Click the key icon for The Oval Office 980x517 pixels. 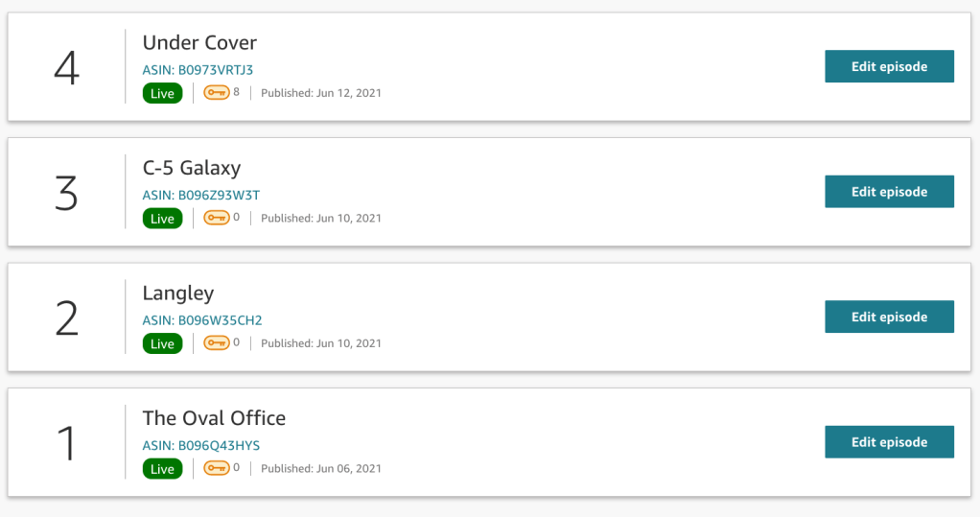tap(216, 468)
